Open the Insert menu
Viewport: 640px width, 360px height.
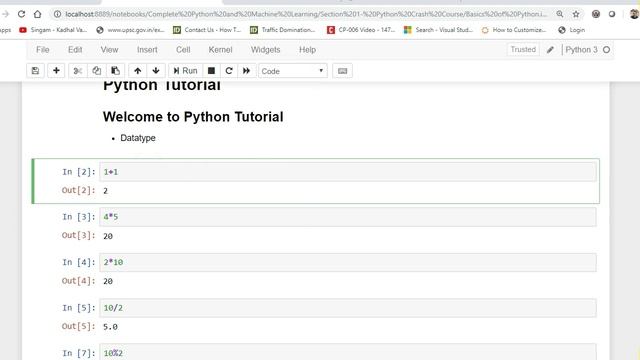pyautogui.click(x=147, y=50)
